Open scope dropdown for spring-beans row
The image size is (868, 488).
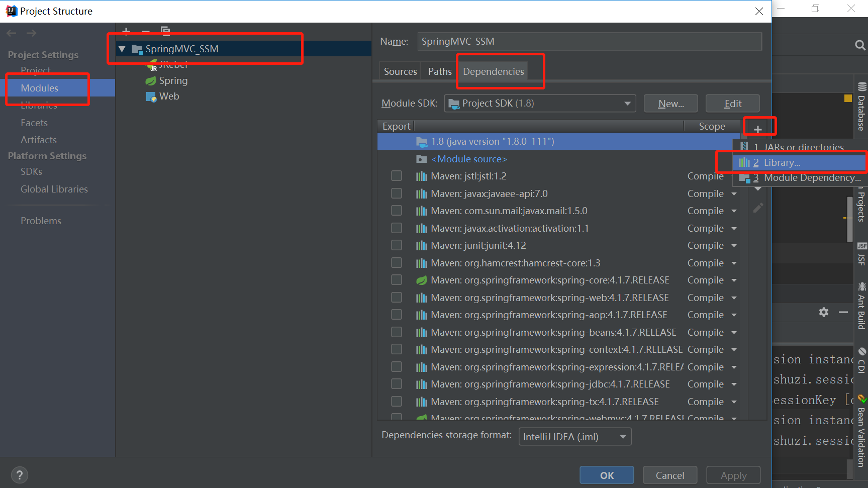pos(734,333)
